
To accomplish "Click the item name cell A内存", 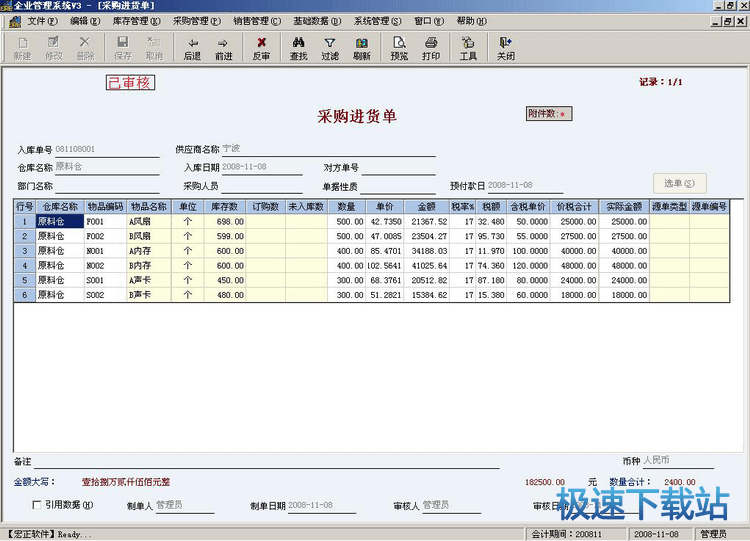I will [x=149, y=251].
